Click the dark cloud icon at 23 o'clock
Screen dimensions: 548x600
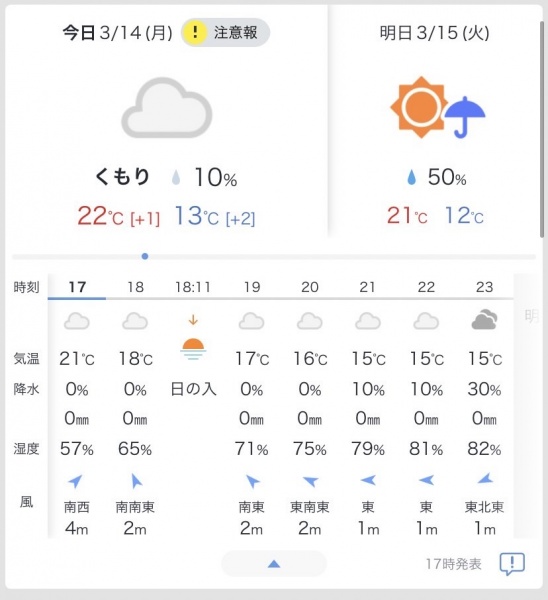(x=484, y=320)
